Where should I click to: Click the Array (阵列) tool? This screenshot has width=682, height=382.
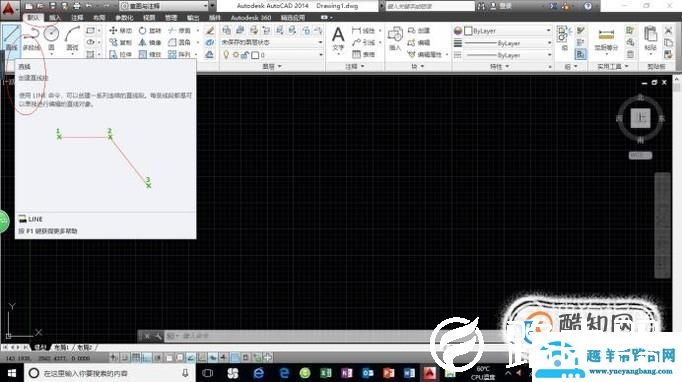(x=180, y=54)
